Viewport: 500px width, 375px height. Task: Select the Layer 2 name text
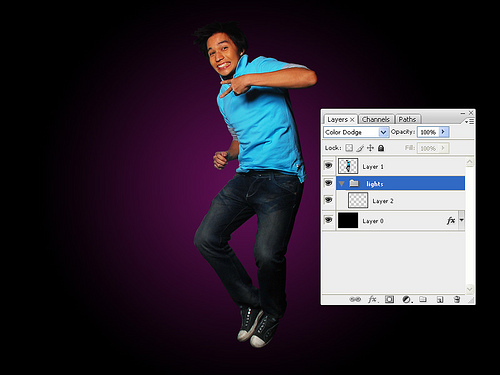pyautogui.click(x=383, y=201)
